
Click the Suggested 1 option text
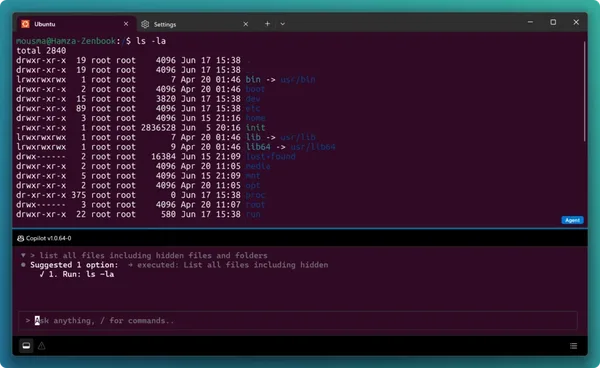[x=74, y=265]
